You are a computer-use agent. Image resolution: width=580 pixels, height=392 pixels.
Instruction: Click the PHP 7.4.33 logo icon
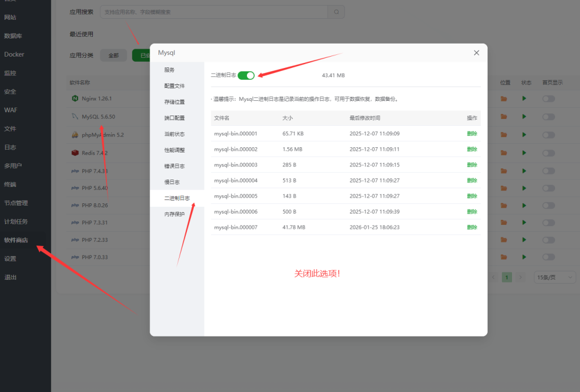click(74, 171)
